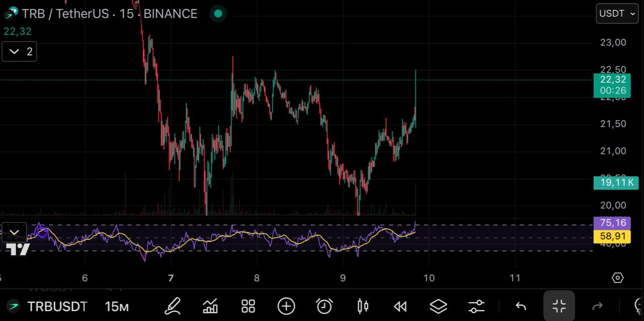The image size is (644, 321).
Task: Click date 8 on the time axis
Action: [257, 278]
